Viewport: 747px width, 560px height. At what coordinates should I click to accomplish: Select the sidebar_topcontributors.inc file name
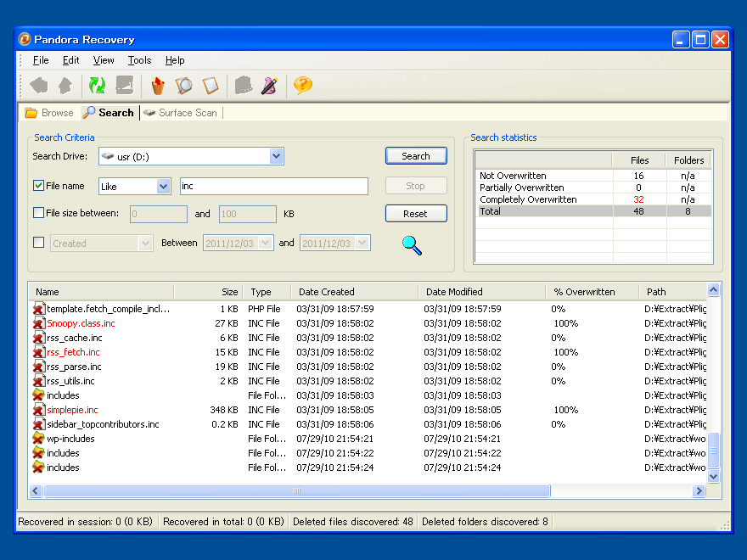103,424
